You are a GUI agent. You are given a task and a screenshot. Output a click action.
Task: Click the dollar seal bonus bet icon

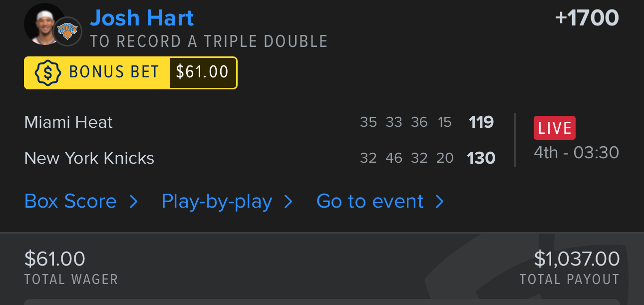[x=47, y=73]
